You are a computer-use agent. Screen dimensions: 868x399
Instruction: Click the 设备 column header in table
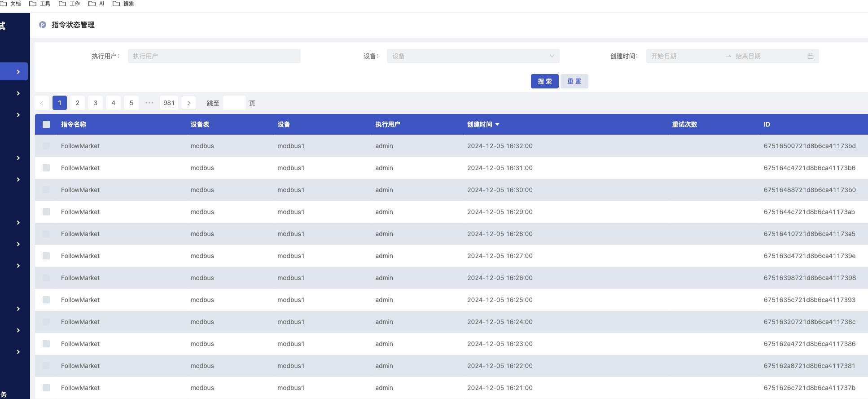pyautogui.click(x=284, y=124)
